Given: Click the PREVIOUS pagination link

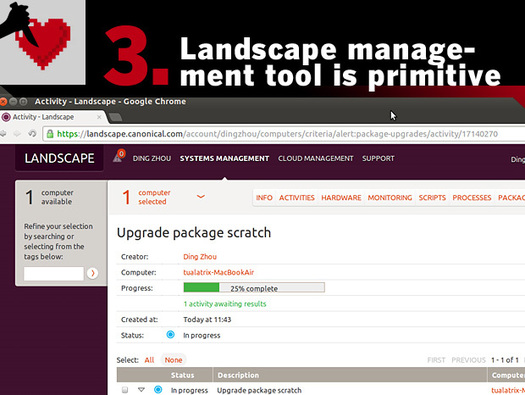Looking at the screenshot, I should pyautogui.click(x=468, y=360).
